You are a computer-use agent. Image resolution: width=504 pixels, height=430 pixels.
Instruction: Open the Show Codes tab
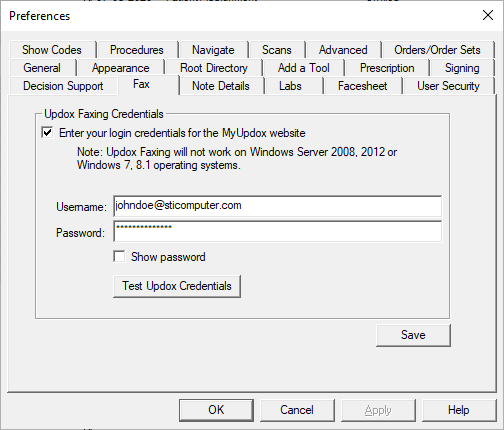click(x=52, y=50)
